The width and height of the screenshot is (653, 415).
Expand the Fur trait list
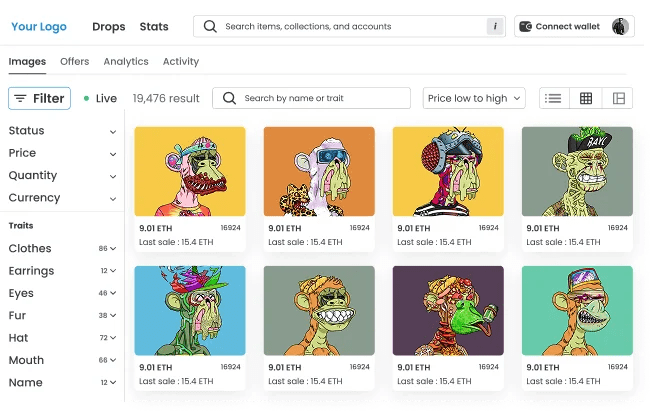pyautogui.click(x=62, y=316)
